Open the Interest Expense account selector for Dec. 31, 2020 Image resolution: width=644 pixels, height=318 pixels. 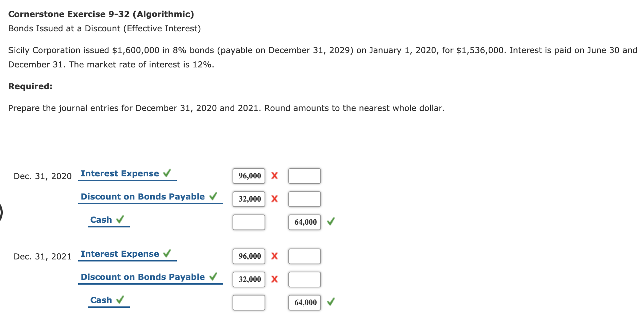[120, 173]
